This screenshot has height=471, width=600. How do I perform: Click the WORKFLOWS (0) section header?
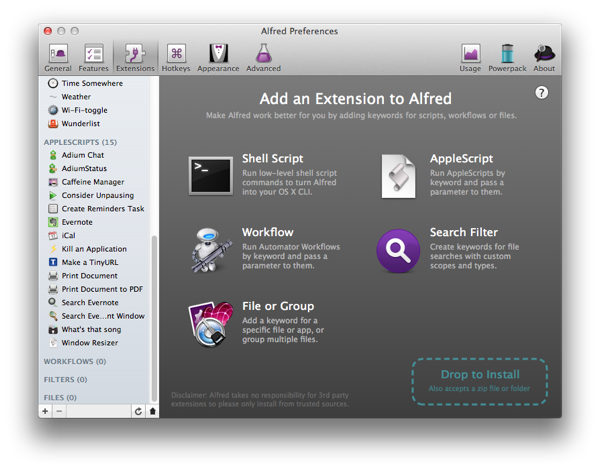[75, 361]
